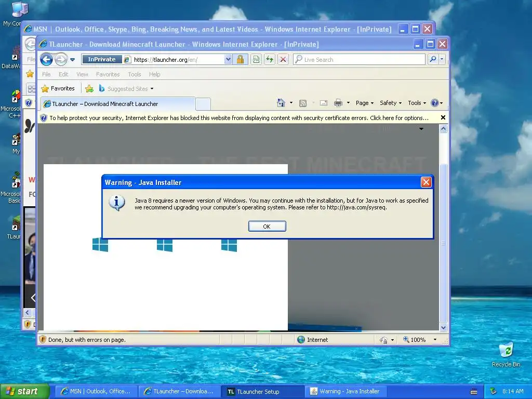Click the scrollbar down arrow in TLauncher window

(443, 327)
